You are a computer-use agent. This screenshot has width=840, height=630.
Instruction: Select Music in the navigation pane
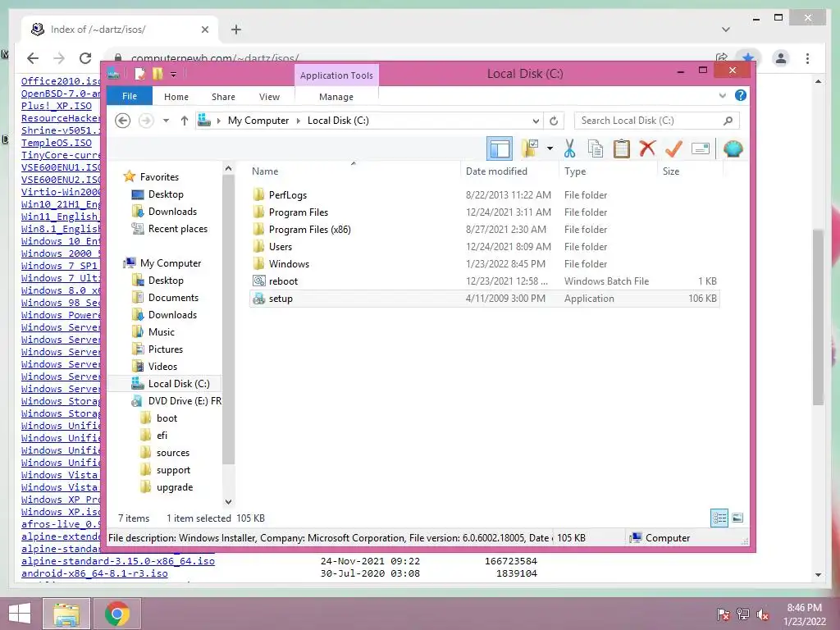[x=162, y=332]
